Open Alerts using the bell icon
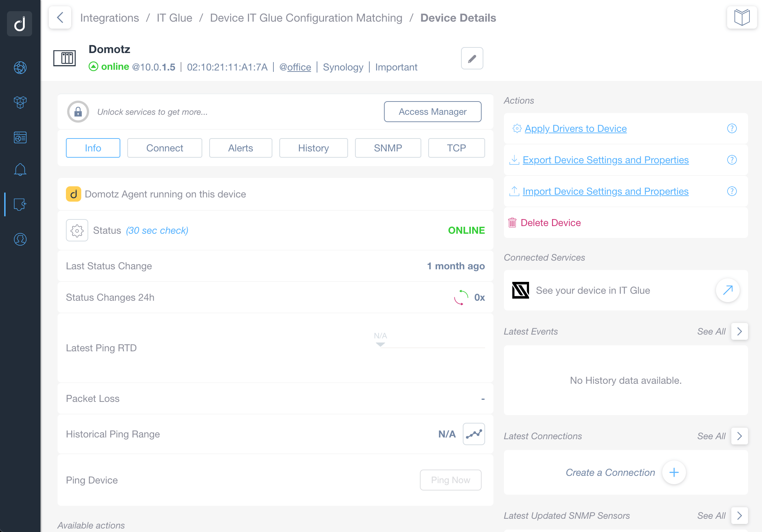Image resolution: width=762 pixels, height=532 pixels. 20,170
